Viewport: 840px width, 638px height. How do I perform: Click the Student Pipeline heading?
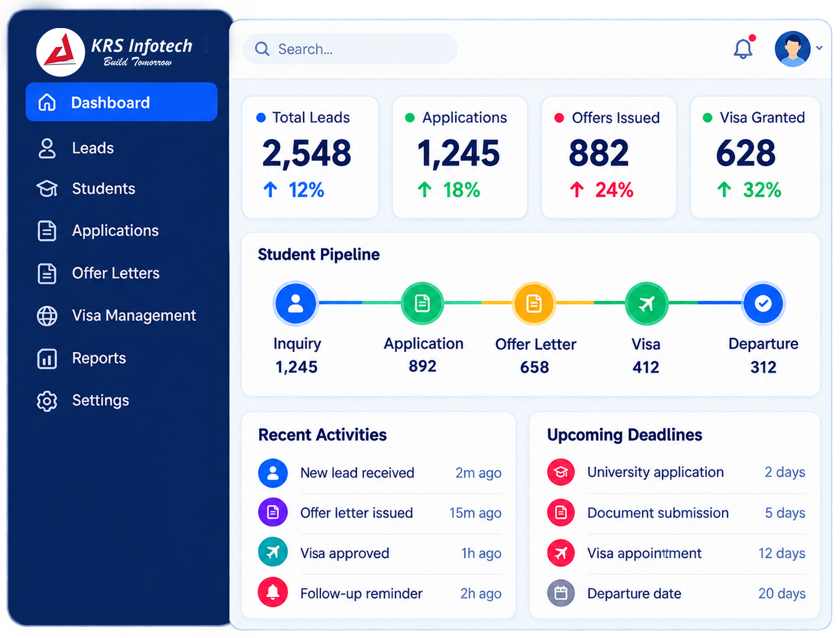tap(319, 255)
